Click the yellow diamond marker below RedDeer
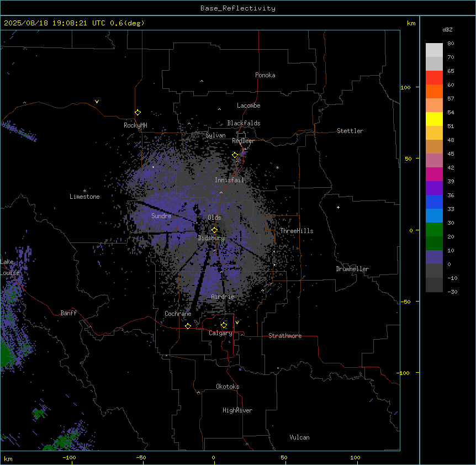476x465 pixels. (235, 155)
